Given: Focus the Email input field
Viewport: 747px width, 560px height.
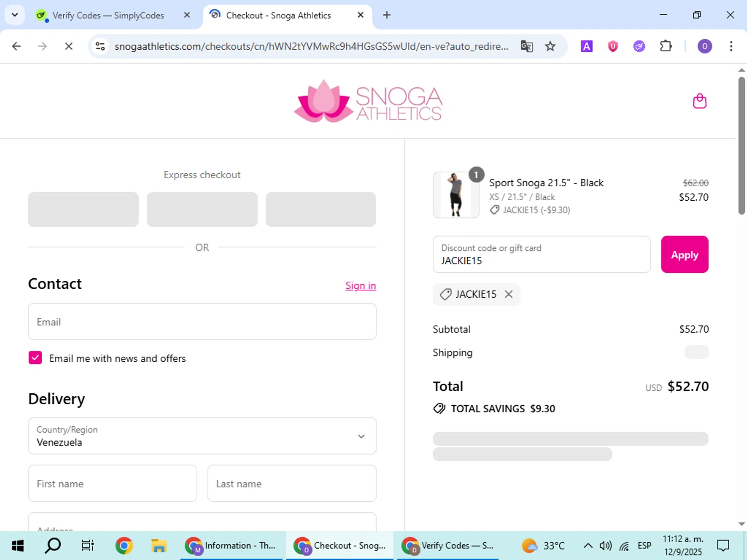Looking at the screenshot, I should click(x=202, y=322).
